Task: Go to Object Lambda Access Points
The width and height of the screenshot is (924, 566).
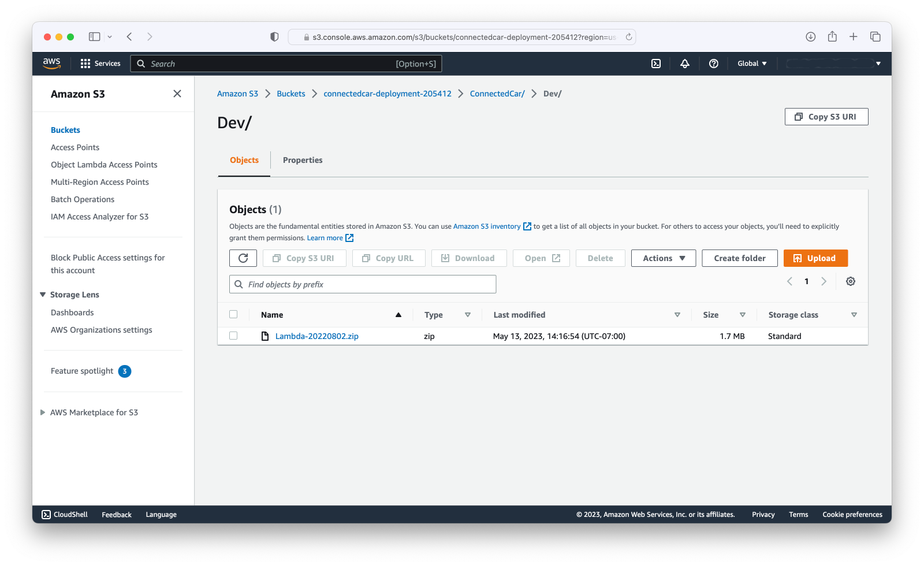Action: coord(104,165)
